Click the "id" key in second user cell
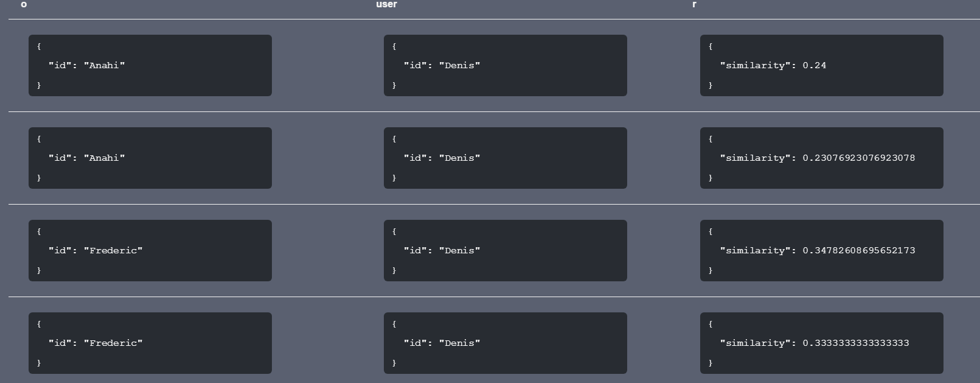980x383 pixels. point(415,158)
